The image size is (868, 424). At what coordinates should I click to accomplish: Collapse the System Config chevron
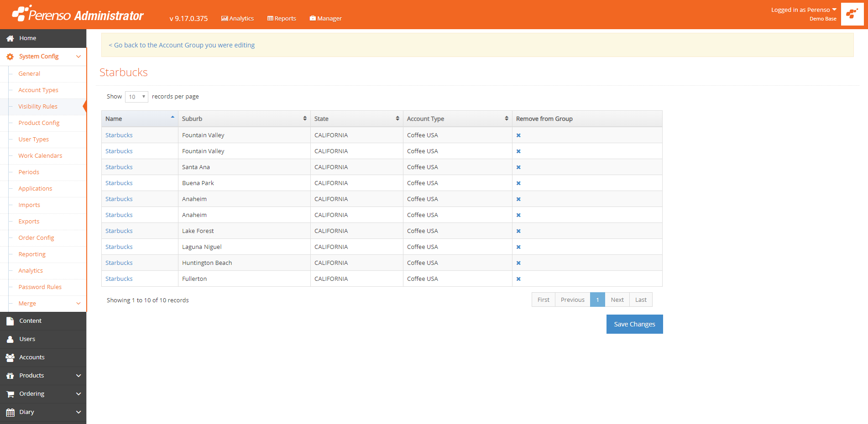coord(78,57)
